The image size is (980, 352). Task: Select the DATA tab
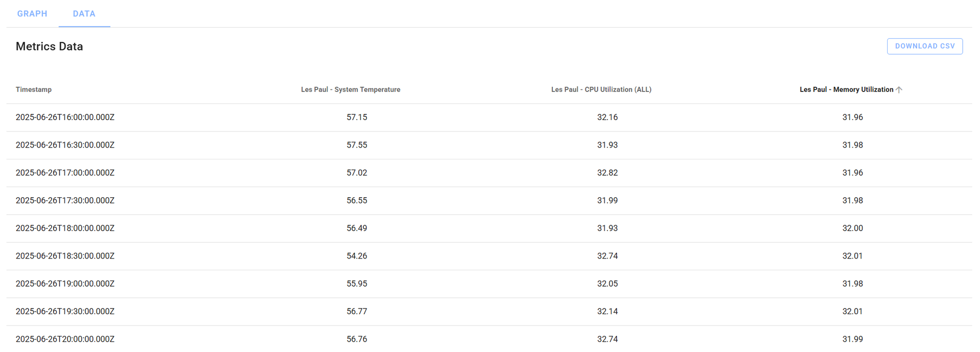click(84, 14)
